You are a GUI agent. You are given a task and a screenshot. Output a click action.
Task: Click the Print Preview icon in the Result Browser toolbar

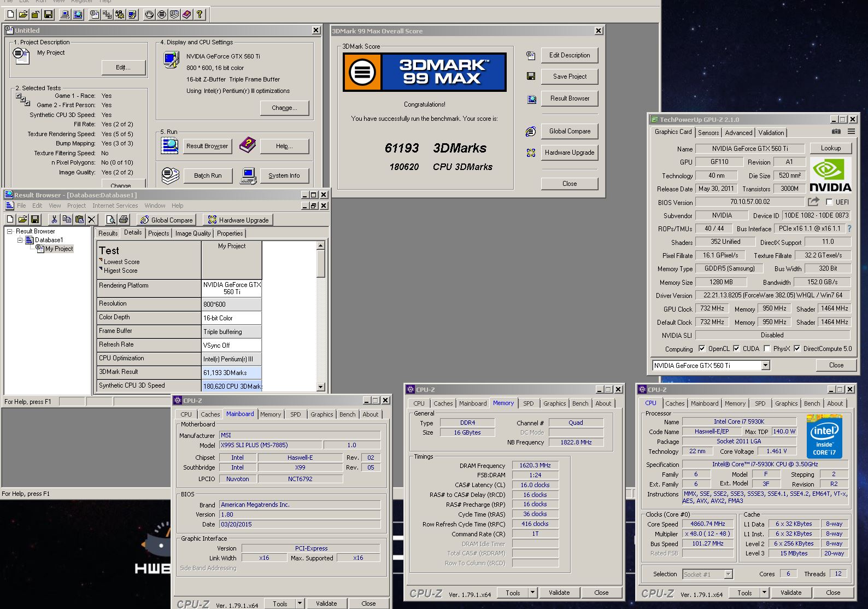pos(110,219)
